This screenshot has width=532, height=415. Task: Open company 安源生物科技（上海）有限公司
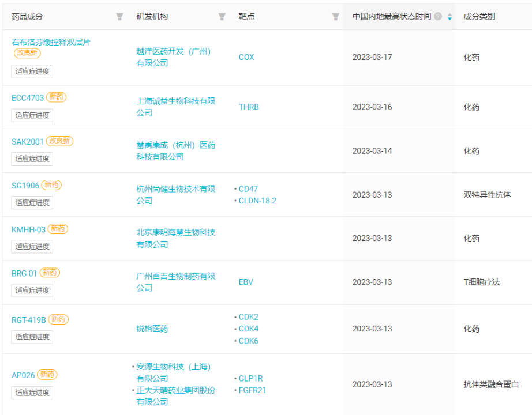(174, 372)
